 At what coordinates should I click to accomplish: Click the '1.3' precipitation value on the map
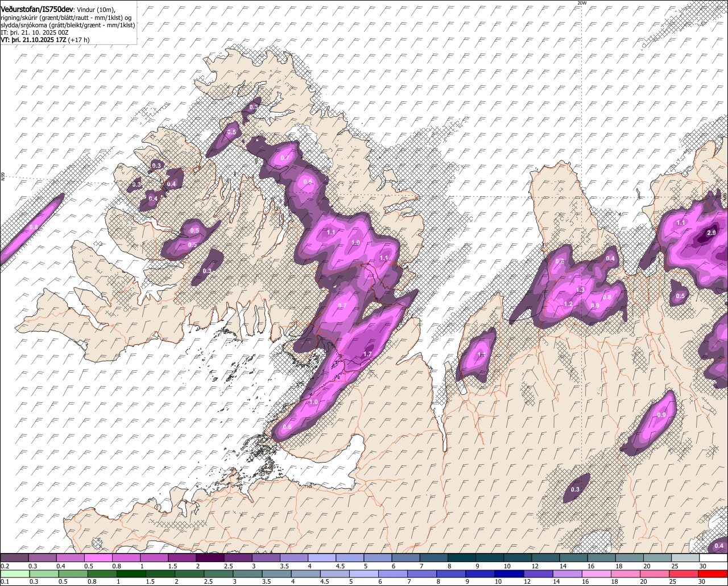click(580, 290)
